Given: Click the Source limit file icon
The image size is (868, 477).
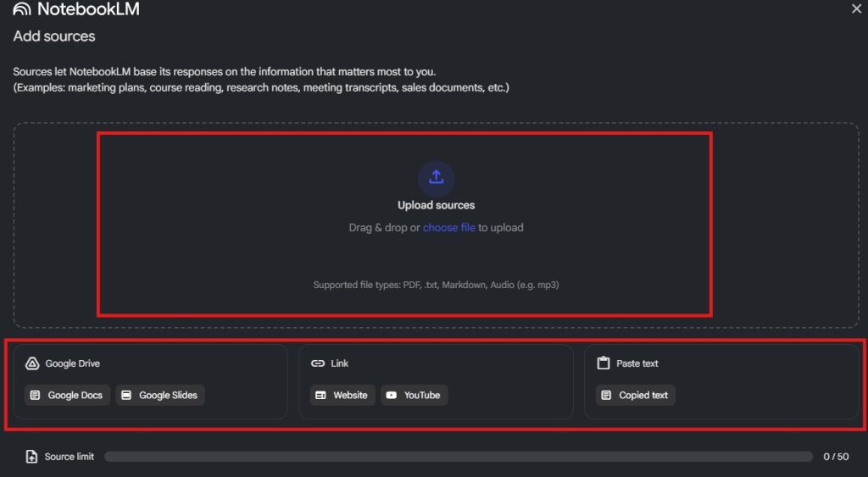Looking at the screenshot, I should click(31, 457).
